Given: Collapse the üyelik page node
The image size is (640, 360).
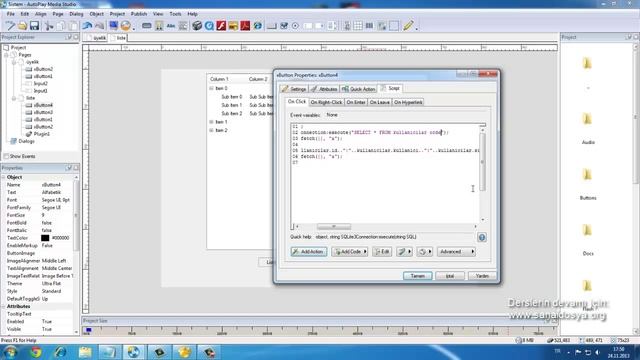Looking at the screenshot, I should (13, 62).
